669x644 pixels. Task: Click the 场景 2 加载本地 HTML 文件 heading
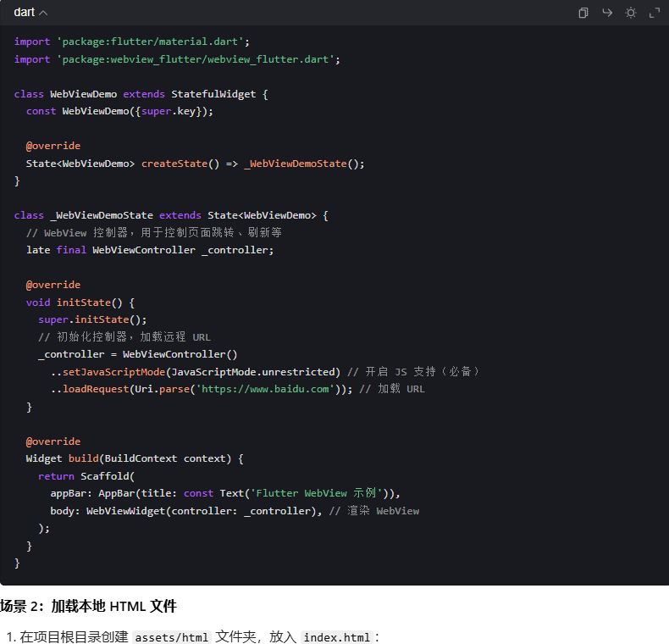(x=88, y=606)
